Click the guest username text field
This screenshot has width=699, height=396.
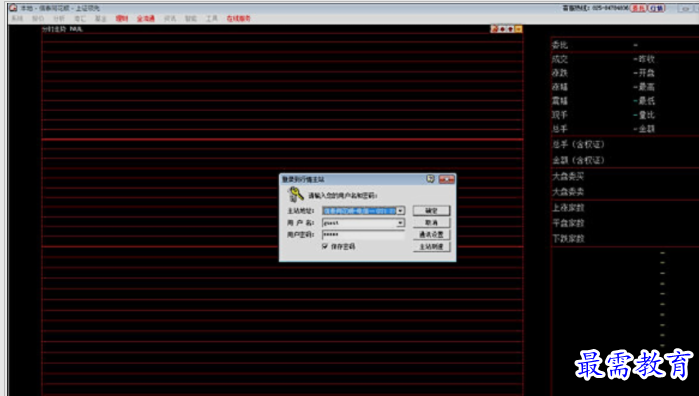pos(359,223)
